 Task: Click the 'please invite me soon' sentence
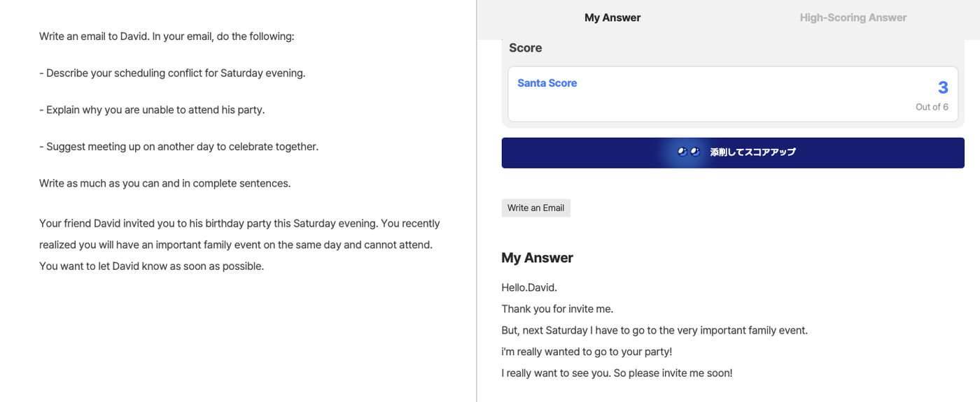click(673, 373)
